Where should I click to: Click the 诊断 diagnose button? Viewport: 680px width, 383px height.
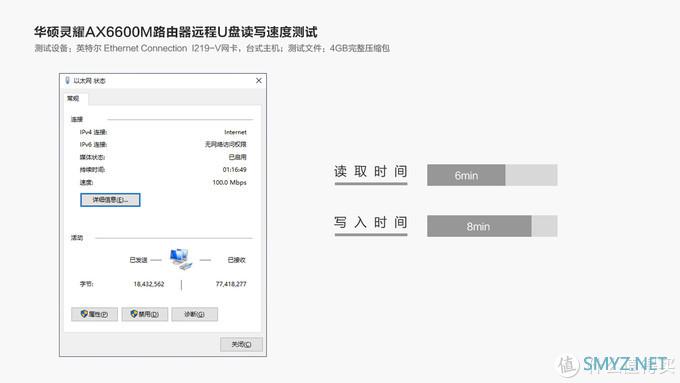coord(195,314)
